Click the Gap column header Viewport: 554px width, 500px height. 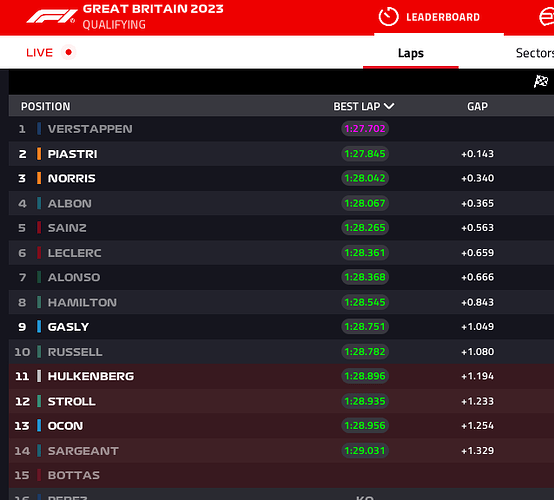click(477, 106)
